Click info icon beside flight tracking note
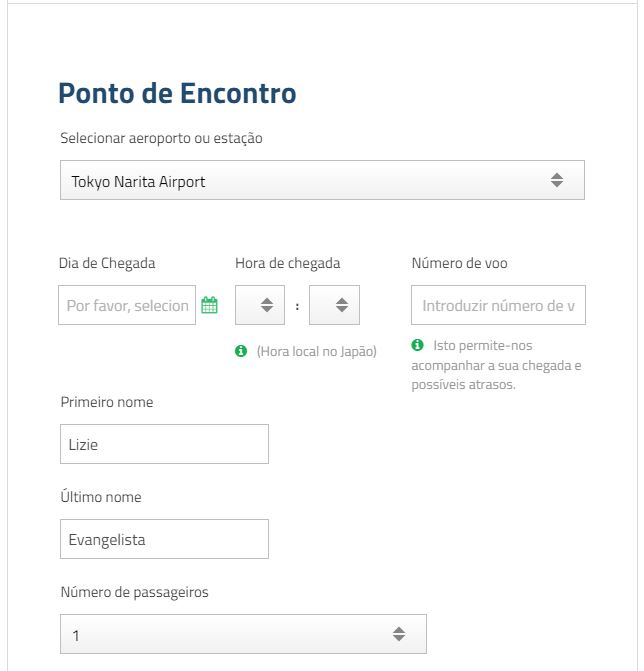 point(418,345)
